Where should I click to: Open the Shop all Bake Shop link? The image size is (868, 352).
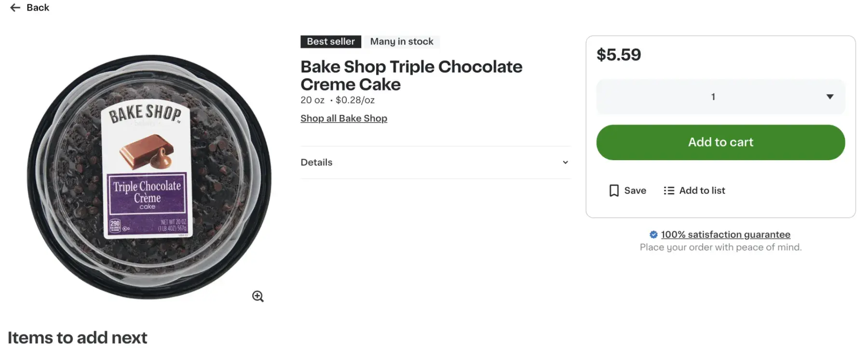[343, 118]
